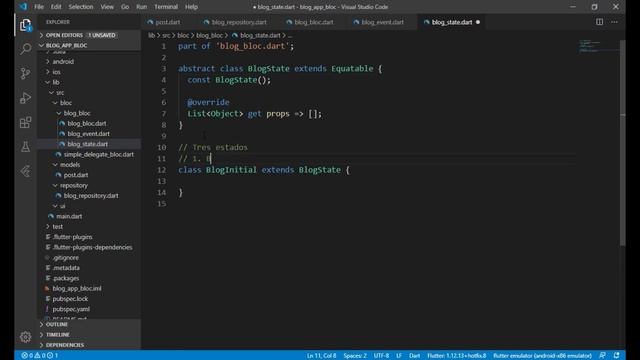Open the Search view in activity bar
Viewport: 640px width, 360px height.
pos(25,49)
